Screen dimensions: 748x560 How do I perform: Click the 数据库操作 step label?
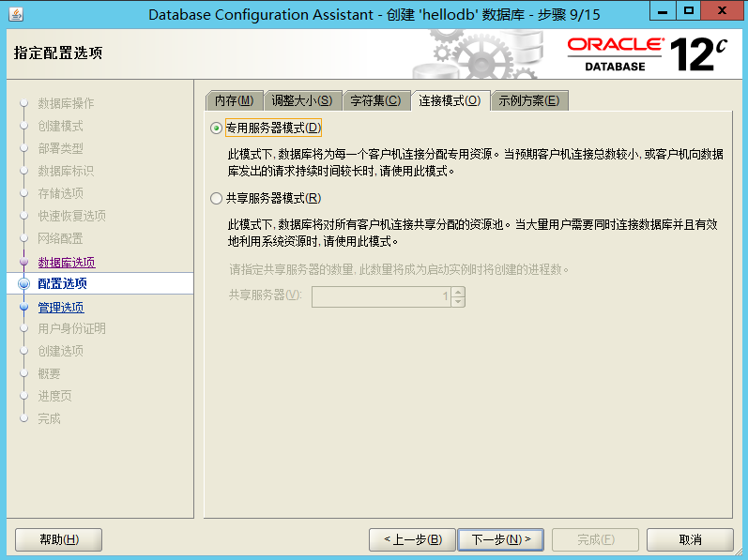coord(66,103)
